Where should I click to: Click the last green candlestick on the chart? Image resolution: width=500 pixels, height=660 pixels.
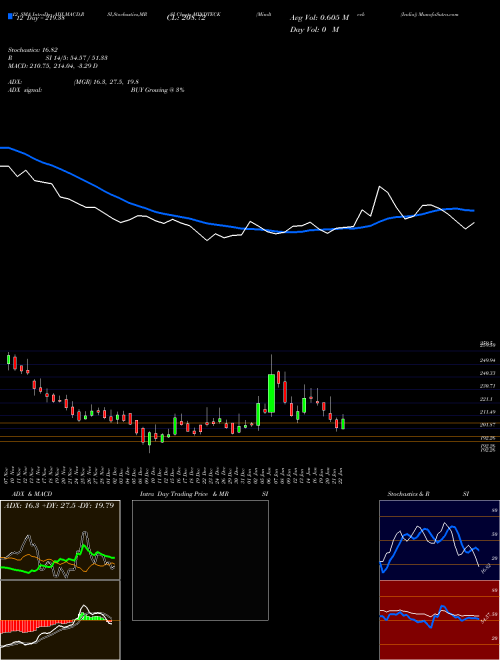click(x=343, y=424)
